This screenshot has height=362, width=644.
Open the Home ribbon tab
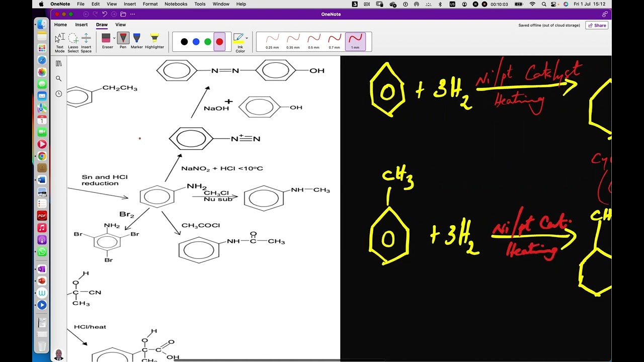pos(60,25)
